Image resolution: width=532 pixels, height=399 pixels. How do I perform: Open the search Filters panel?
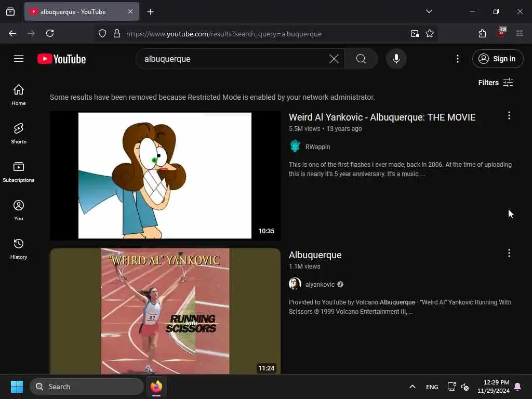pos(496,83)
